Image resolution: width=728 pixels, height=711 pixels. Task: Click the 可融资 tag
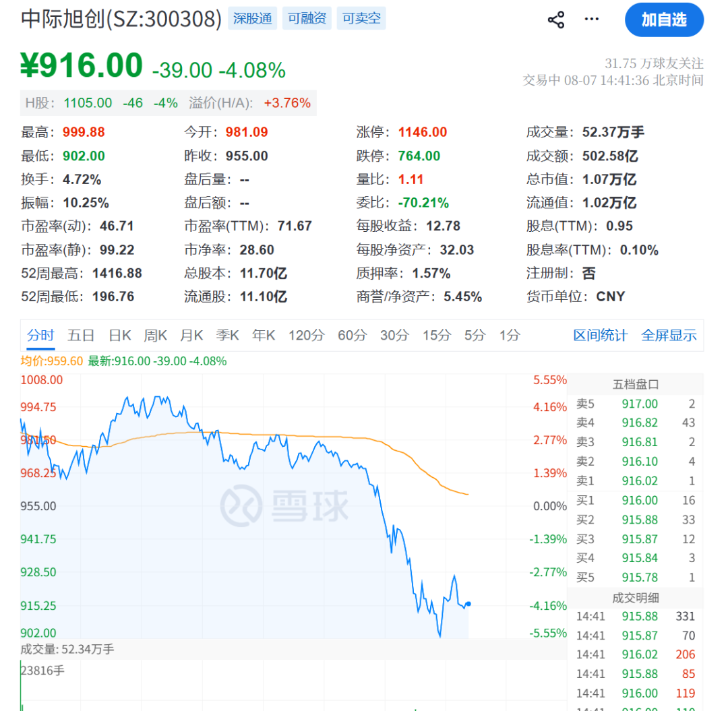[x=307, y=18]
